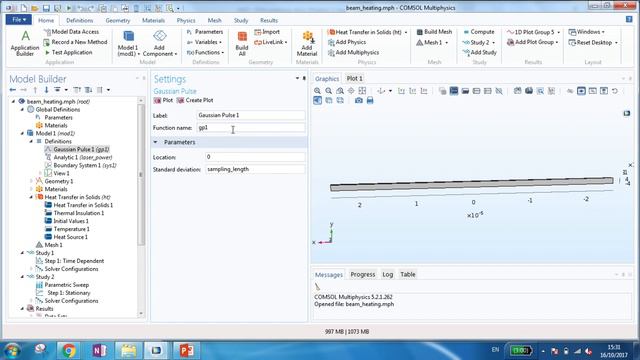Take image snapshot with camera icon

[x=358, y=100]
